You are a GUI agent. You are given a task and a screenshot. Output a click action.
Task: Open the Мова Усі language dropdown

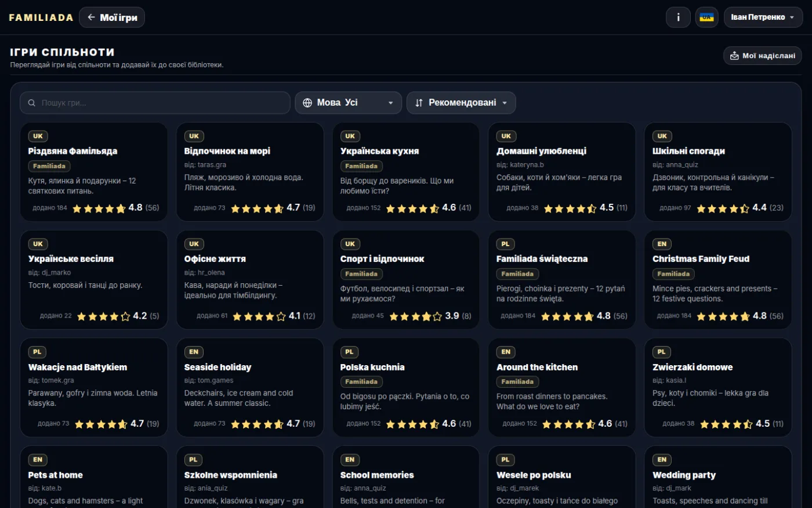tap(348, 103)
